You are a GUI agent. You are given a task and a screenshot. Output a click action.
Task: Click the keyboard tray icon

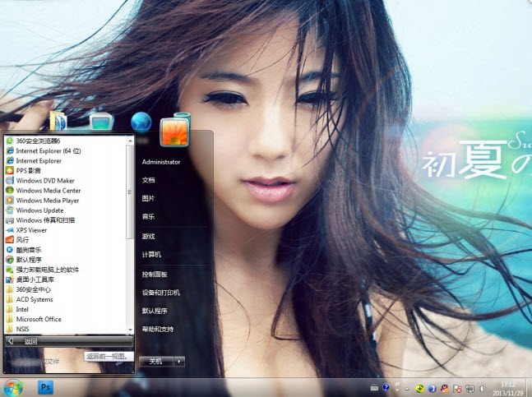374,387
